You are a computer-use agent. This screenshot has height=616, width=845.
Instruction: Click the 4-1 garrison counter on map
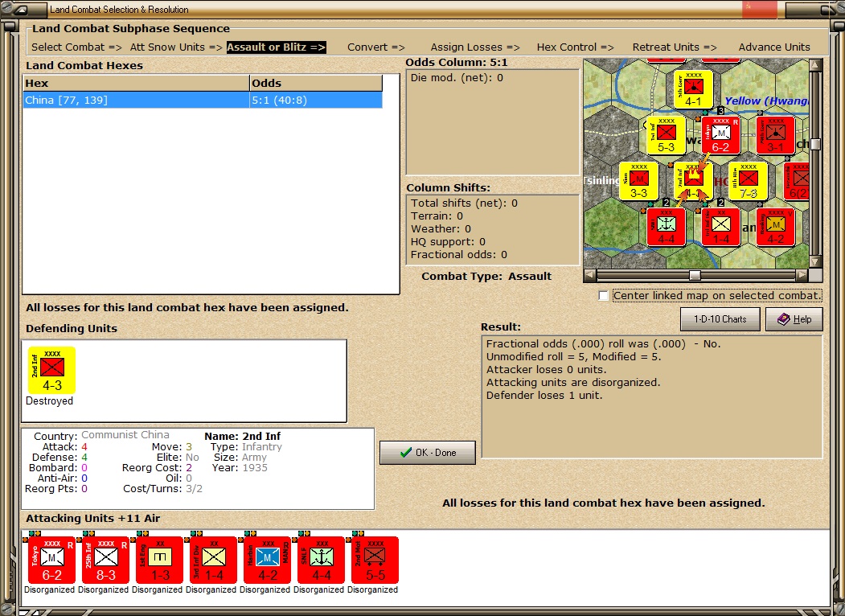coord(694,89)
